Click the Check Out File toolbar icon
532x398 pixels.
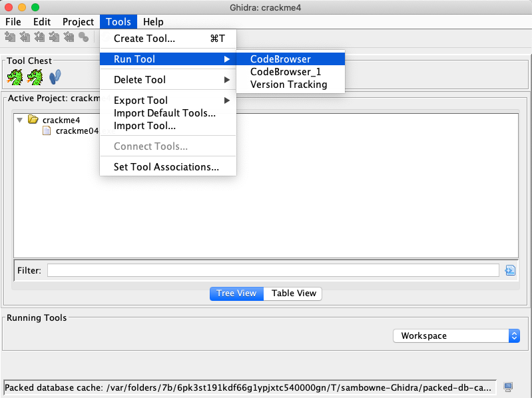(x=25, y=37)
